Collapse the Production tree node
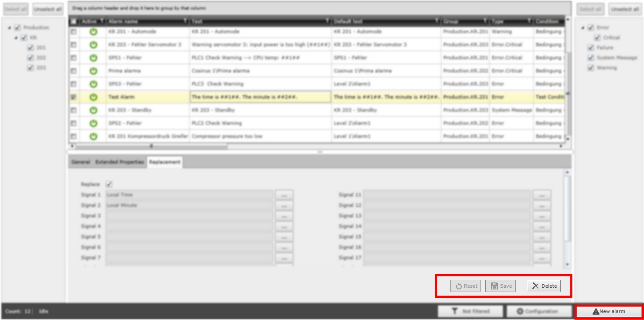 [x=10, y=28]
